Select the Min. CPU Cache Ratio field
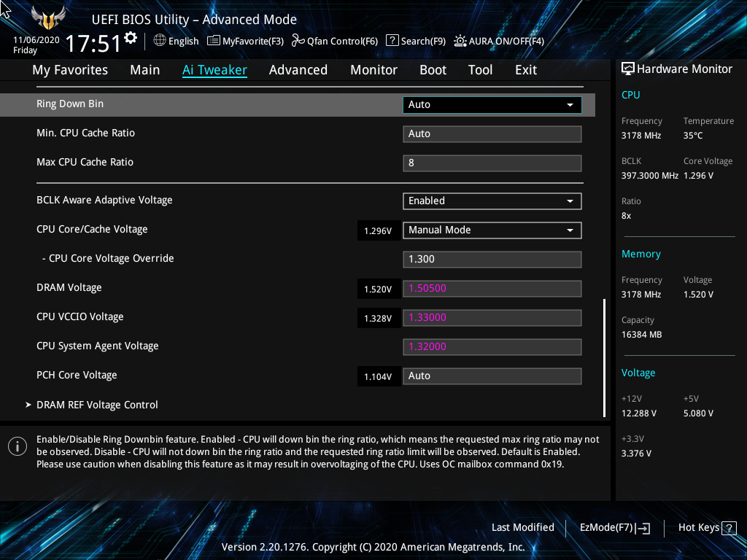Screen dimensions: 747x560 click(492, 134)
